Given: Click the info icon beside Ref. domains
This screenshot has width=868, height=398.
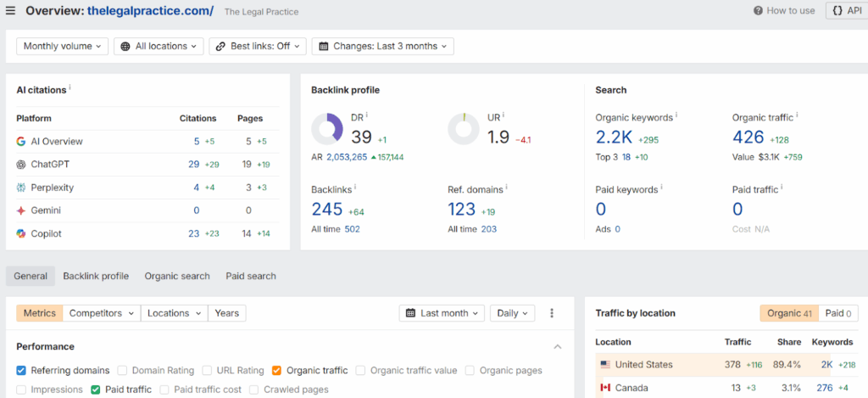Looking at the screenshot, I should tap(506, 188).
